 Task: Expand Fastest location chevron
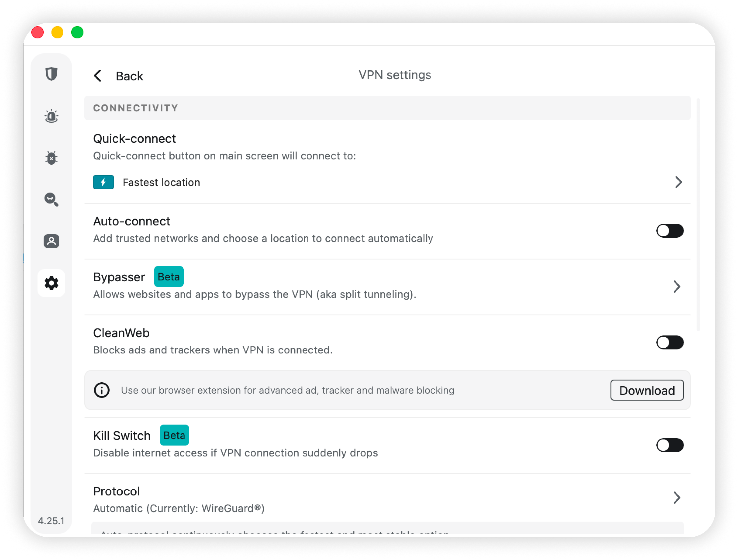(678, 182)
